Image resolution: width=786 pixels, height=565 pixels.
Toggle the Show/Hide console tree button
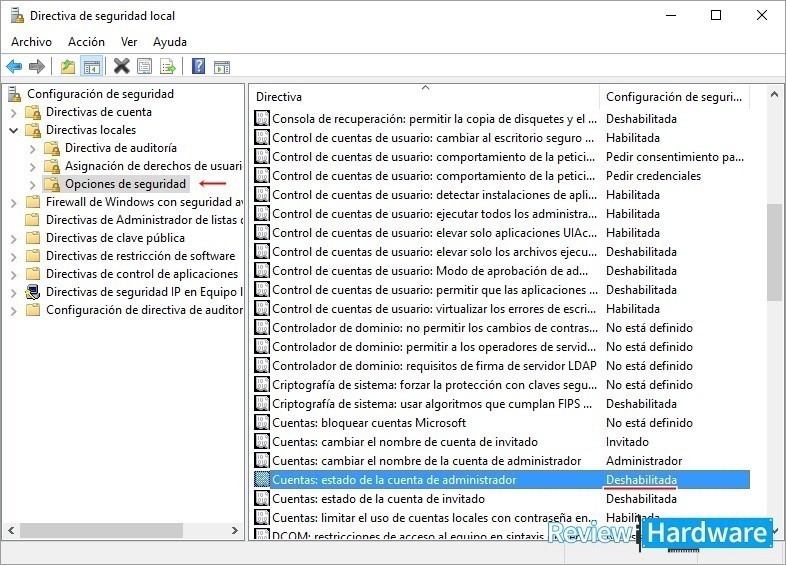point(92,67)
